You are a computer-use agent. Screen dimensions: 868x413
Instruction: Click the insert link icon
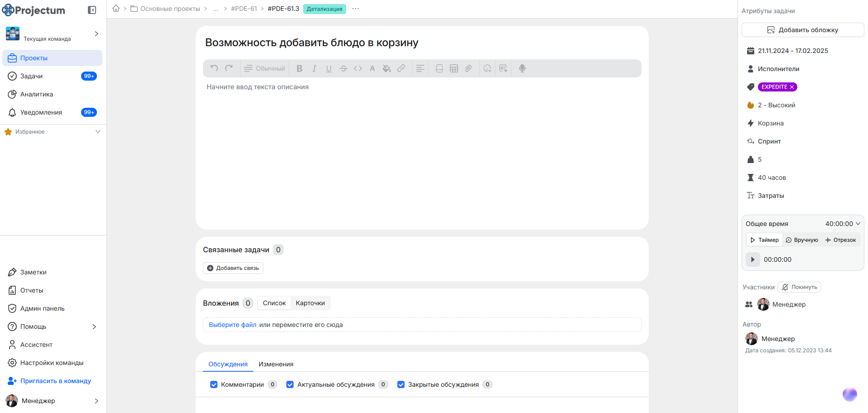tap(401, 68)
